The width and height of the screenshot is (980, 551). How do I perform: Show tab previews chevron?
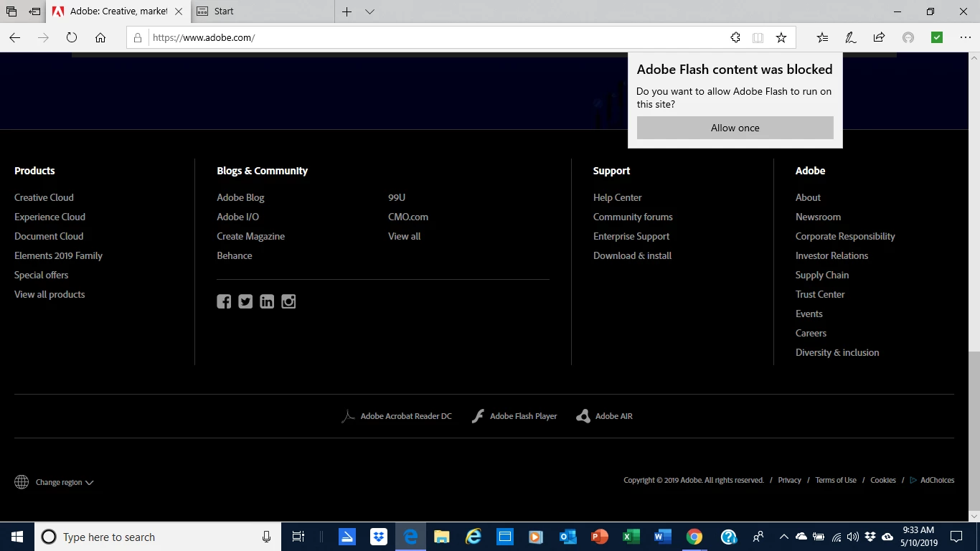tap(369, 11)
